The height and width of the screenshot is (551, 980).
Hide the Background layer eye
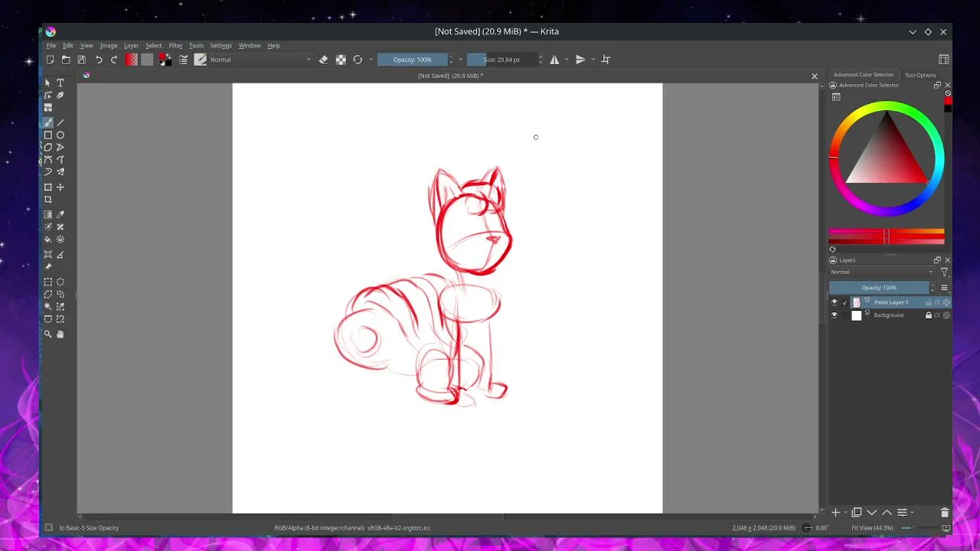pyautogui.click(x=835, y=315)
